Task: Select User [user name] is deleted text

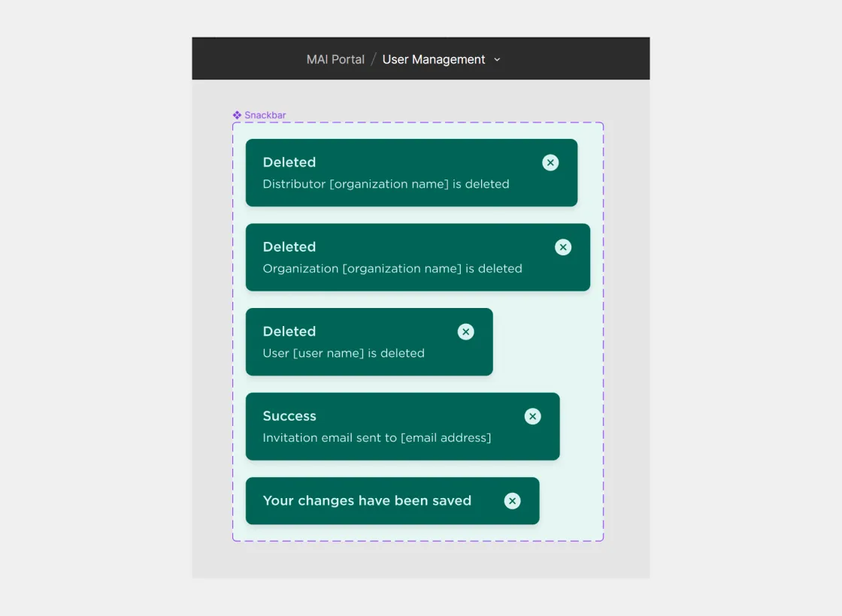Action: (x=344, y=353)
